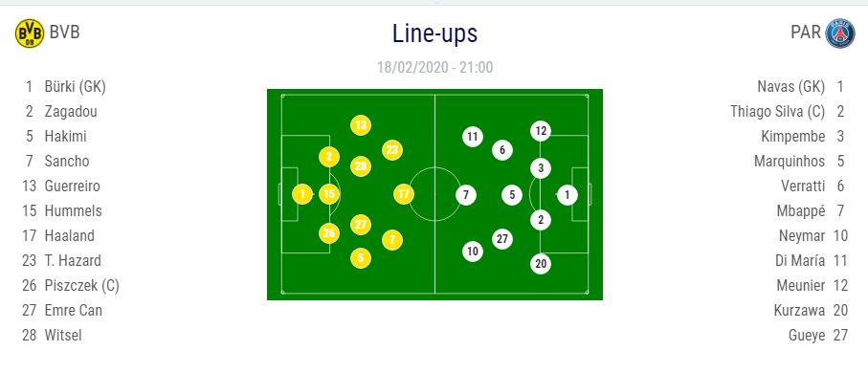Click the PSG club crest logo
868x373 pixels.
[x=839, y=33]
